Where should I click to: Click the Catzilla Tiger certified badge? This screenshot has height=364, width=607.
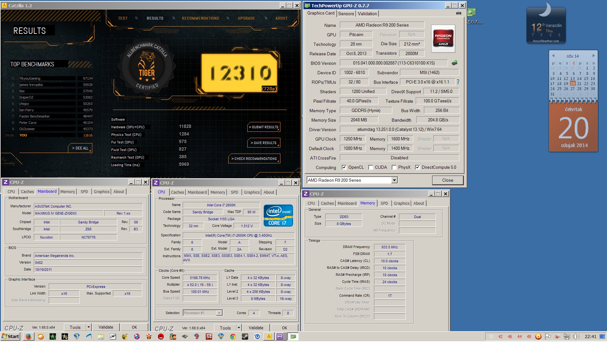click(147, 67)
